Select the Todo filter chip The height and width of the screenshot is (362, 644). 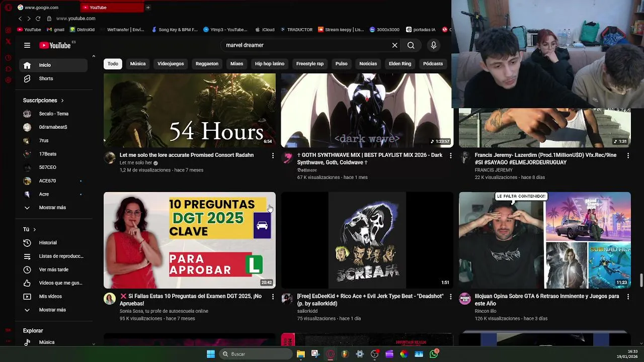click(113, 64)
